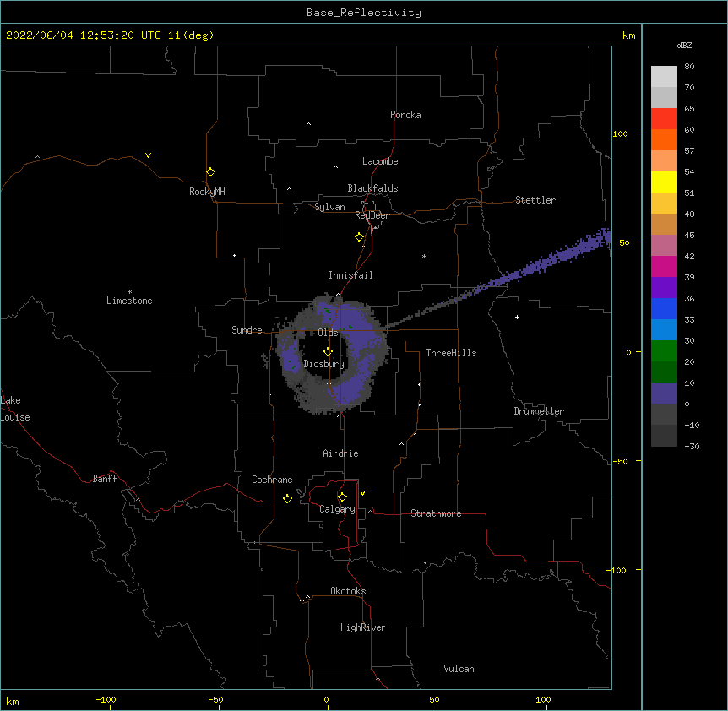Click the Airdrie town label
The width and height of the screenshot is (728, 711).
coord(341,453)
